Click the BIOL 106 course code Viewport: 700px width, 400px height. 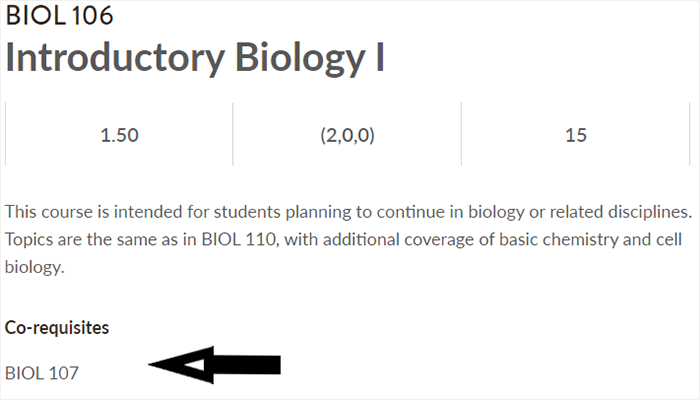(59, 16)
